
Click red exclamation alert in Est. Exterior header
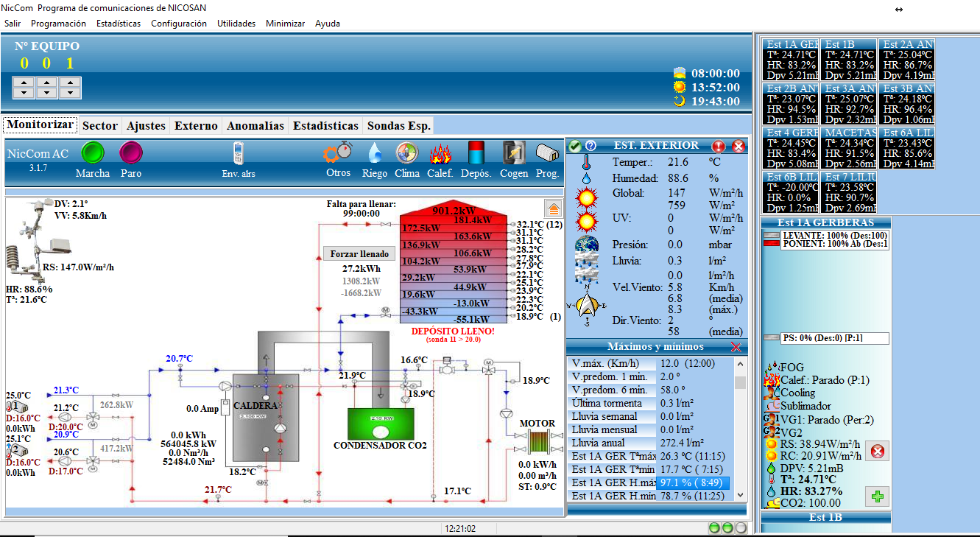click(719, 146)
